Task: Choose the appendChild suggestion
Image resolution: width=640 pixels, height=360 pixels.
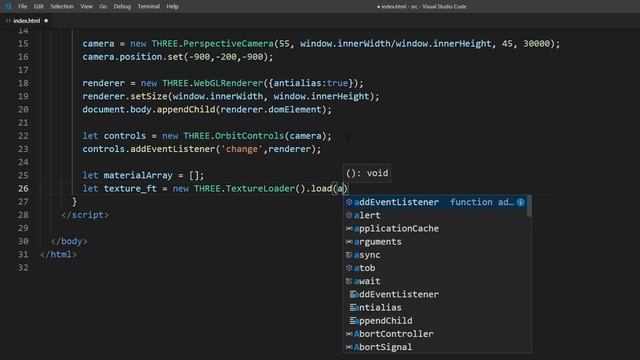Action: (x=435, y=320)
